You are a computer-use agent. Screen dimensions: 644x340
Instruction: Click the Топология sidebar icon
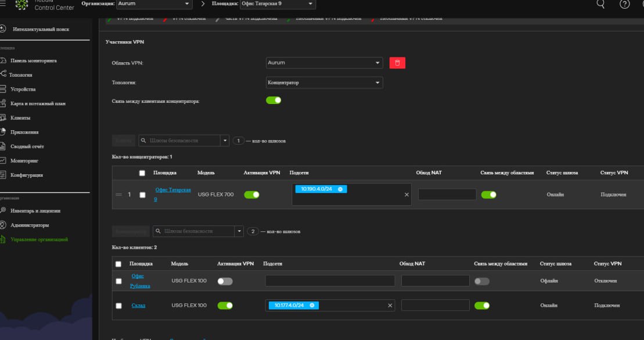(x=3, y=74)
